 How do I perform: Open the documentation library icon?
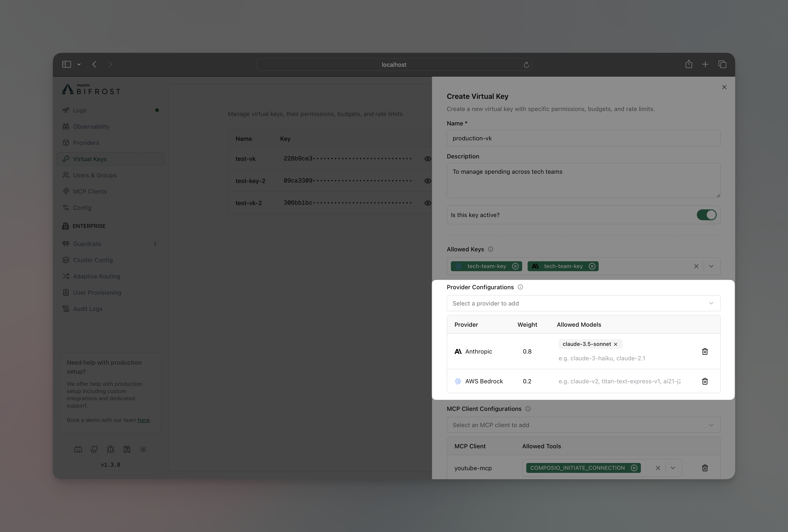[126, 449]
